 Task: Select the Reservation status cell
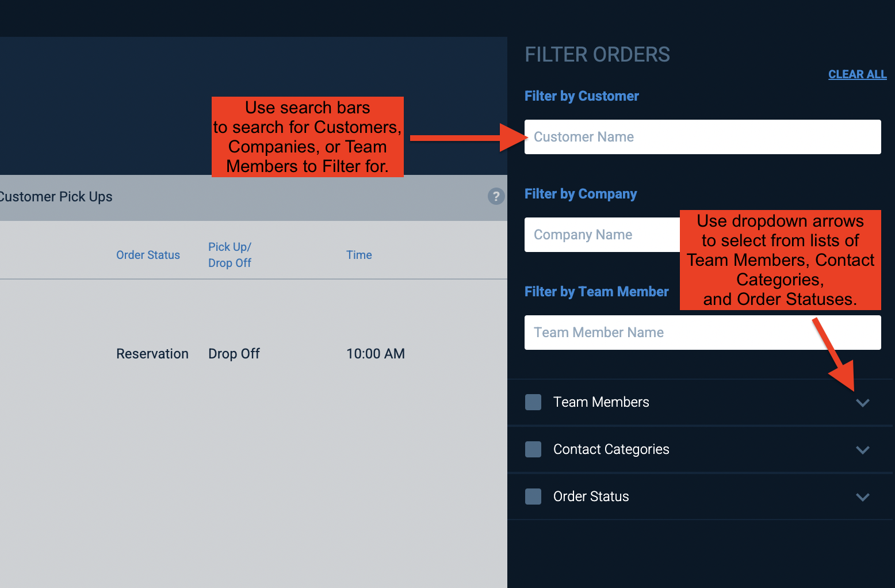click(152, 354)
